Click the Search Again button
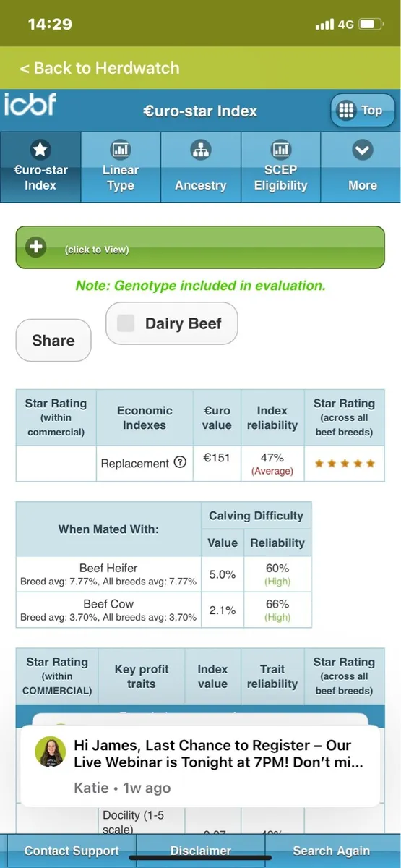The height and width of the screenshot is (868, 401). click(x=332, y=851)
